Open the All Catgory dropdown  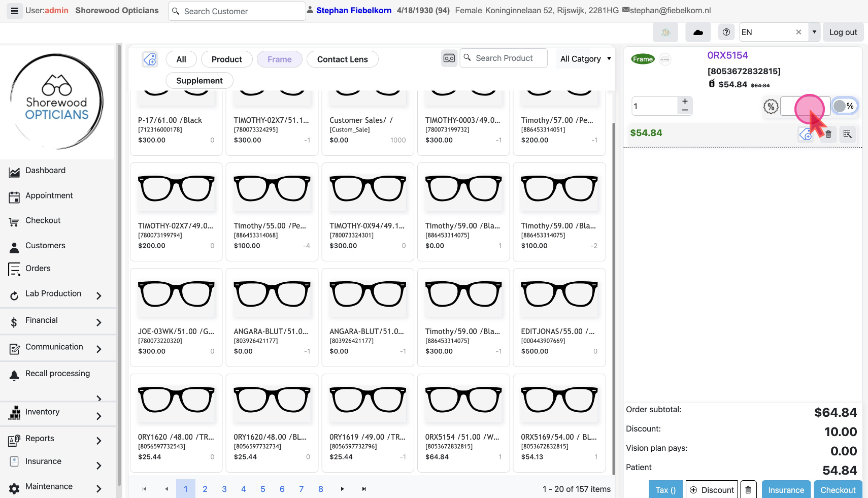(x=585, y=59)
